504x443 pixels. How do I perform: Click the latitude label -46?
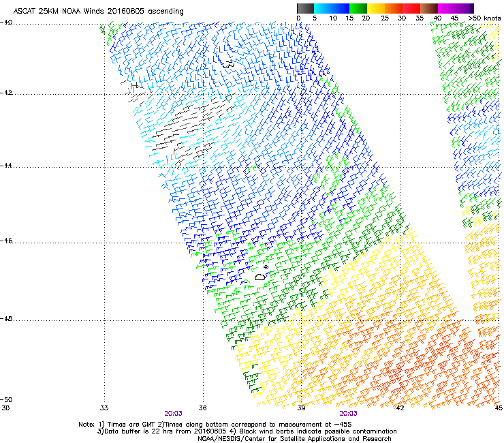[x=6, y=241]
